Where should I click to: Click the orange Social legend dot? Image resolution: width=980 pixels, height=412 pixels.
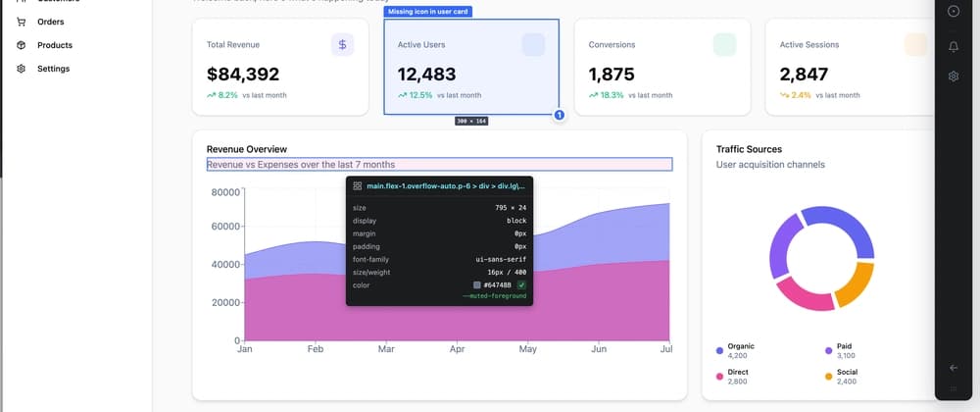[x=829, y=377]
